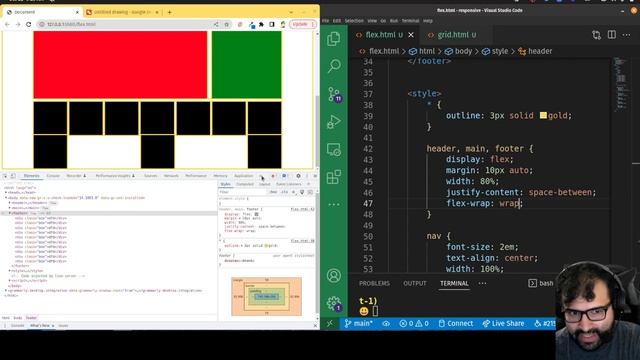Click gold color swatch on line 39
Screen dimensions: 640x360
coord(543,116)
